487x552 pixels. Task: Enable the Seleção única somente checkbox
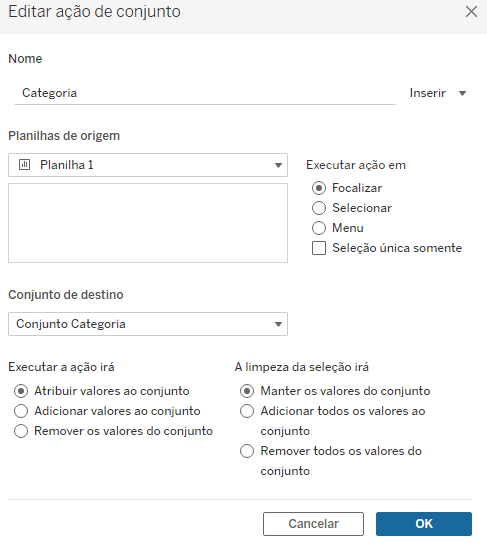(319, 248)
